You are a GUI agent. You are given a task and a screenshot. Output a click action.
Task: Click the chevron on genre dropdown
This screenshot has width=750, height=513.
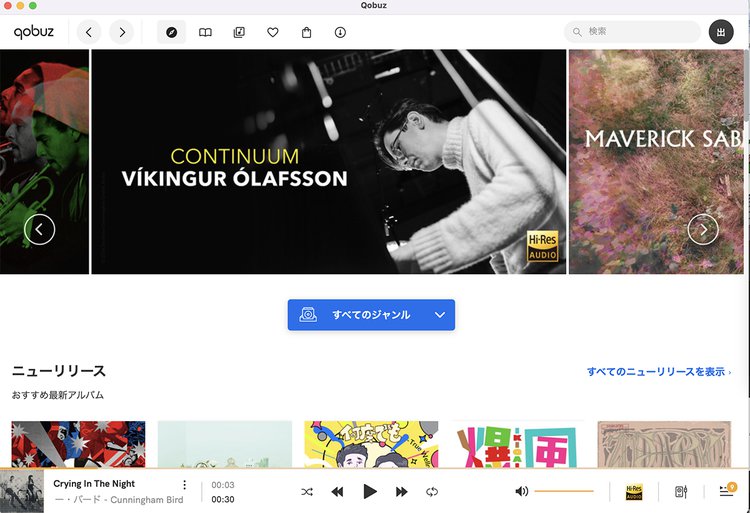(x=440, y=315)
